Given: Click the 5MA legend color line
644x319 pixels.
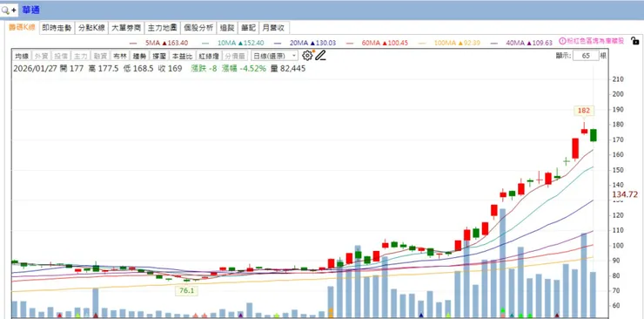Looking at the screenshot, I should pos(133,43).
